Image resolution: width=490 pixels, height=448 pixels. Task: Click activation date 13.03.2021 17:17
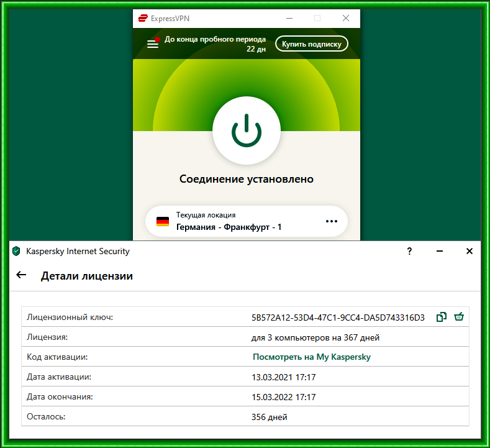click(x=283, y=377)
